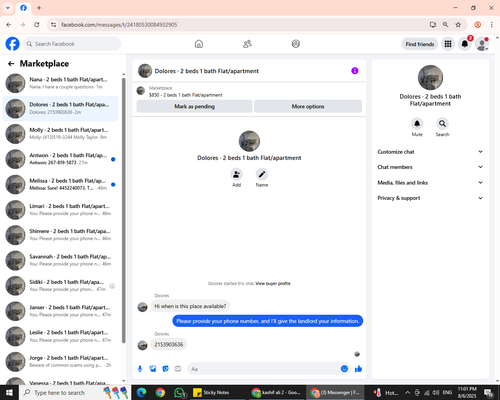Click the Dolores profile picture in right panel
Viewport: 500px width, 400px height.
coord(430,77)
